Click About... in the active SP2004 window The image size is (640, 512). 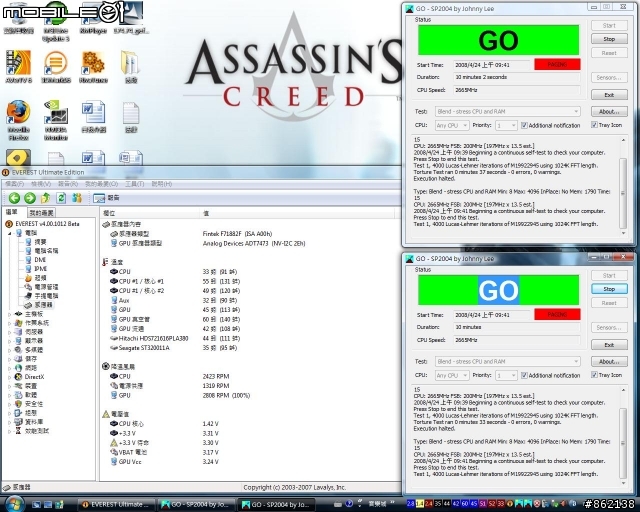click(609, 361)
